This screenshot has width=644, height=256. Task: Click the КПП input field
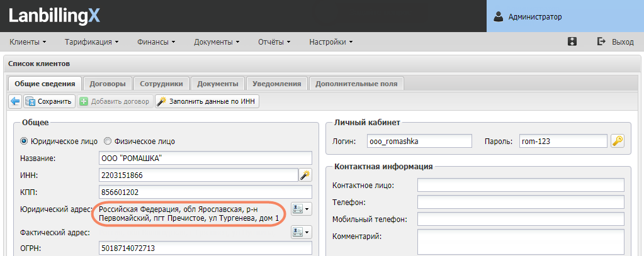(x=205, y=192)
